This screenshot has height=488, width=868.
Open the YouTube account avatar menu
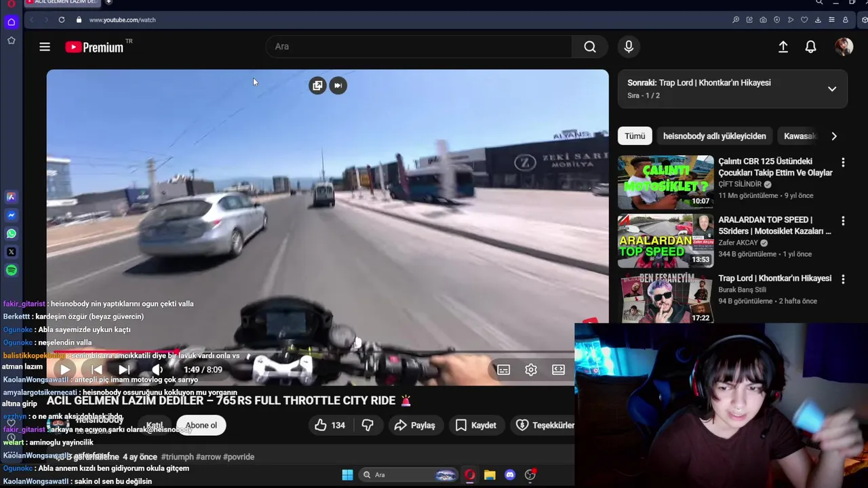click(x=844, y=47)
